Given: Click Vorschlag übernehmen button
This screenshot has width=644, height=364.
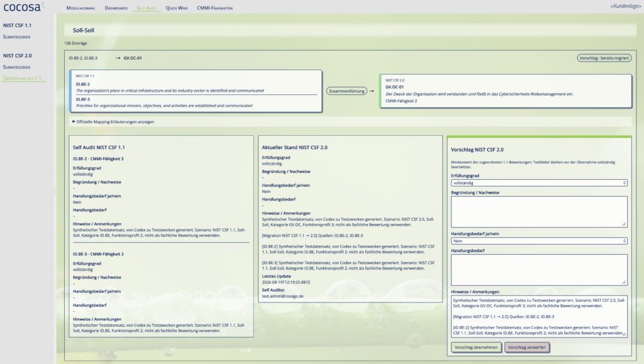Looking at the screenshot, I should (x=476, y=347).
